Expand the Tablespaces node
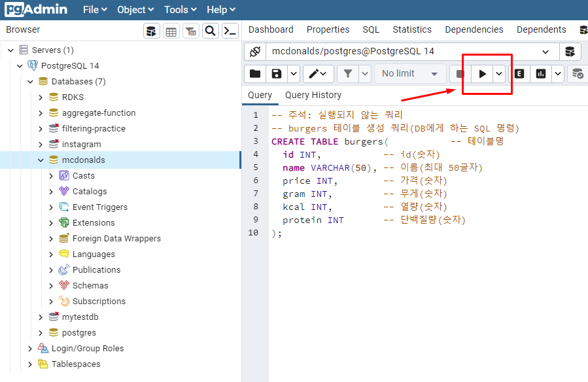Image resolution: width=588 pixels, height=382 pixels. click(30, 364)
